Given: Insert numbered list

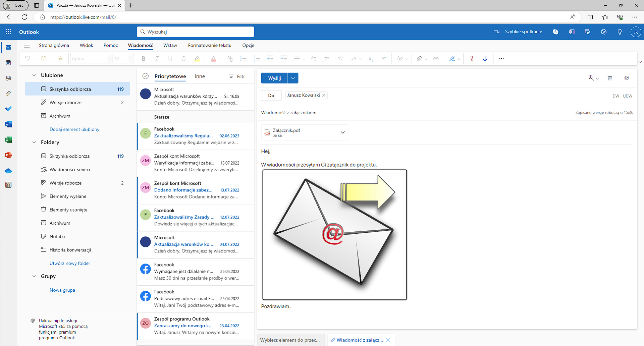Looking at the screenshot, I should pos(257,59).
